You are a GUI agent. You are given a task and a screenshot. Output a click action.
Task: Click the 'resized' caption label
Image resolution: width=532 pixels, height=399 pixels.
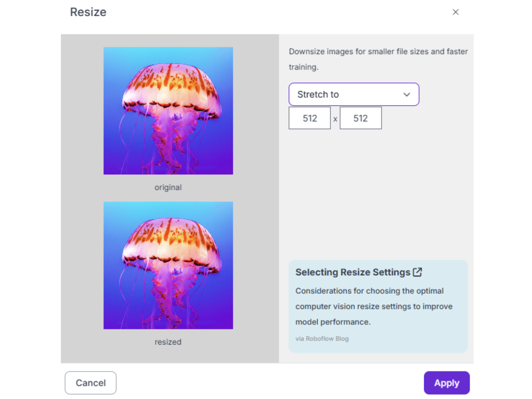168,342
